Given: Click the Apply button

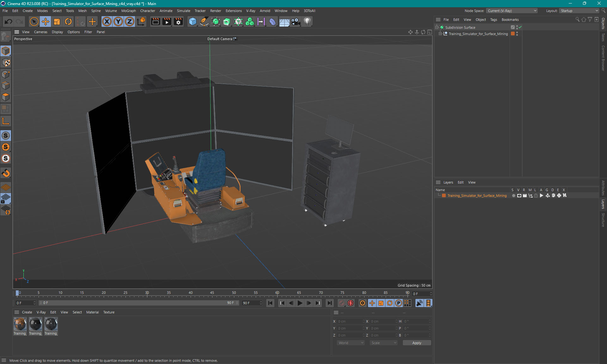Looking at the screenshot, I should [x=417, y=343].
